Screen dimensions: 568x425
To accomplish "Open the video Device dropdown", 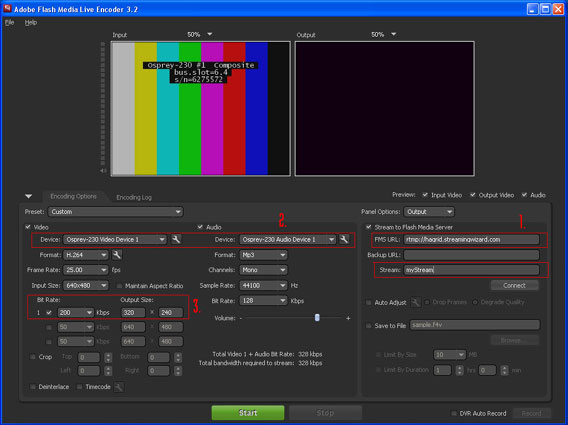I will [x=115, y=239].
